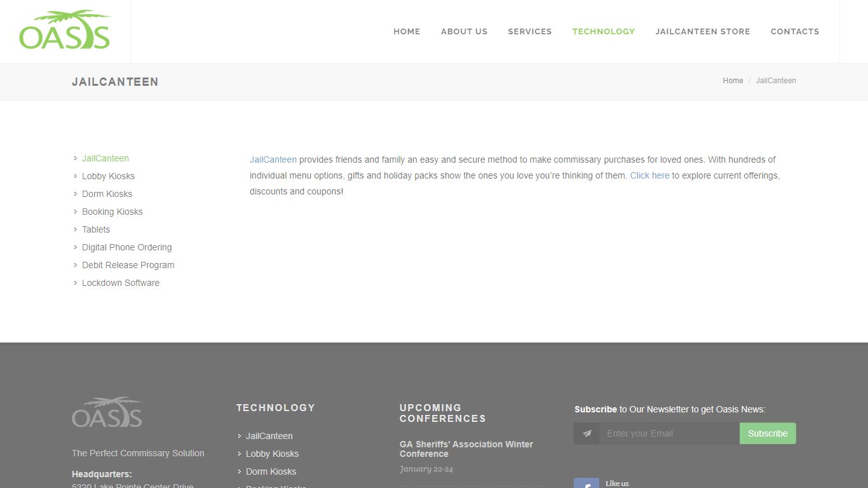Open the ABOUT US menu item

click(x=464, y=31)
